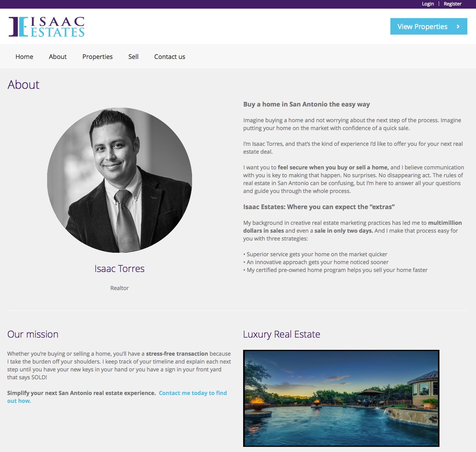The width and height of the screenshot is (476, 452).
Task: Click the luxury pool house photo
Action: point(341,398)
